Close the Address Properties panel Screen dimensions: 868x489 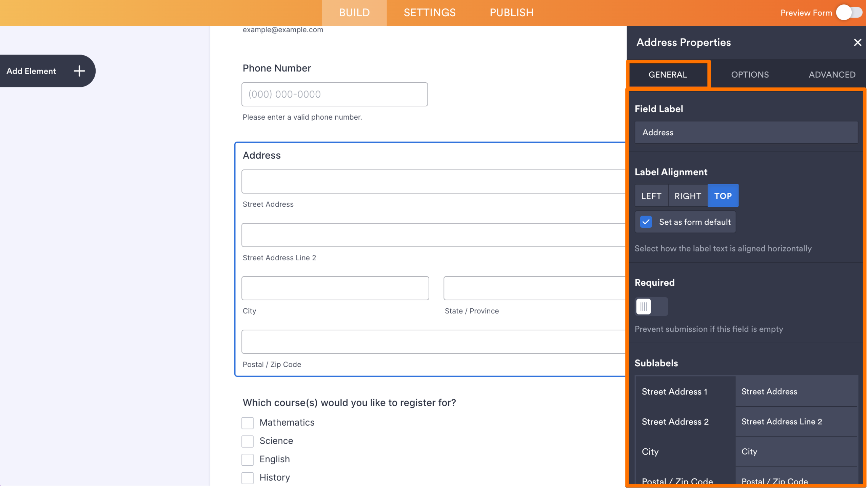click(858, 42)
